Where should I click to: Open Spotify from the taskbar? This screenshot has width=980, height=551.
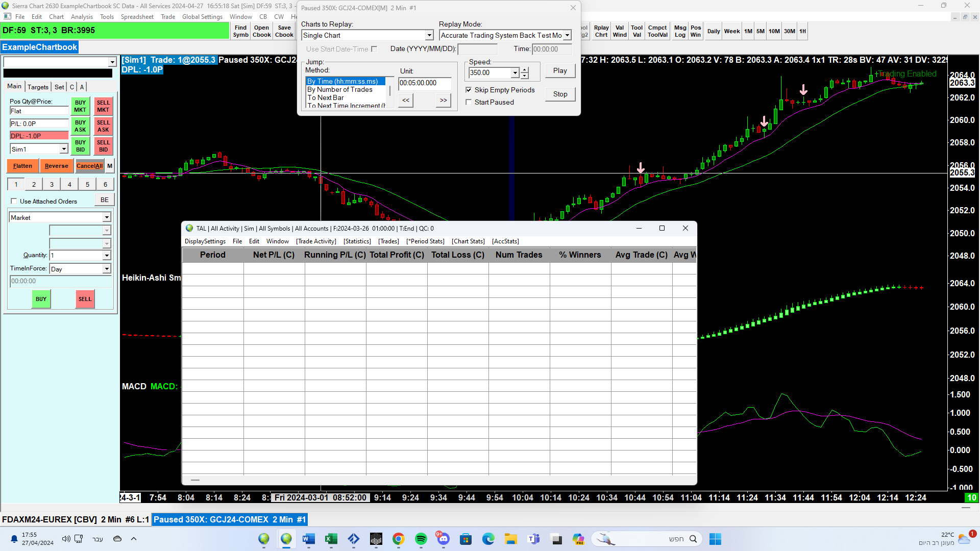(x=421, y=539)
